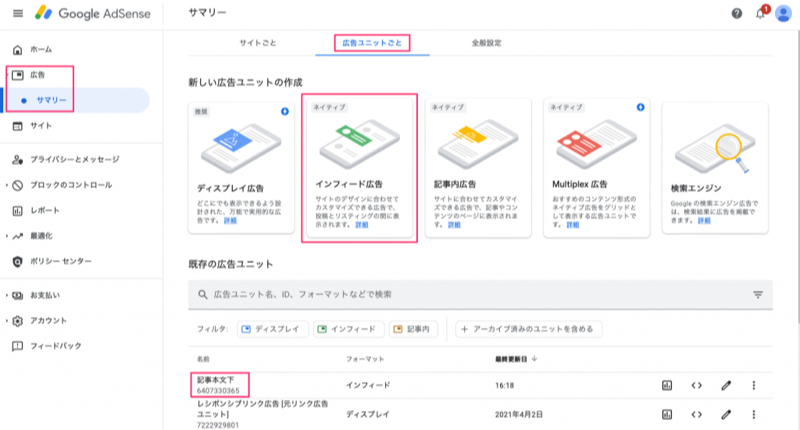Select 広告 in the sidebar

pyautogui.click(x=37, y=75)
